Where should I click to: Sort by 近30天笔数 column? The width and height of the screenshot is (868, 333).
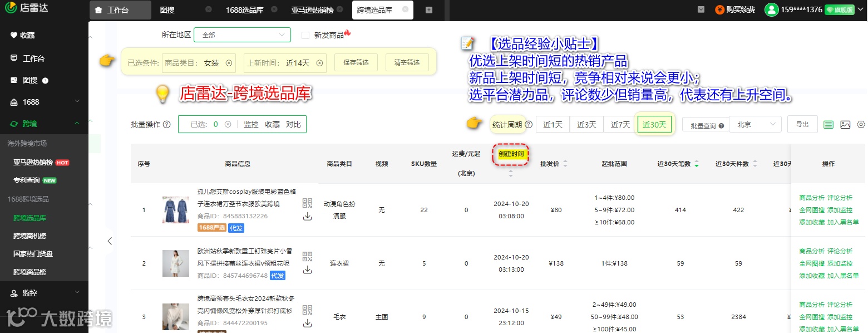[x=697, y=164]
